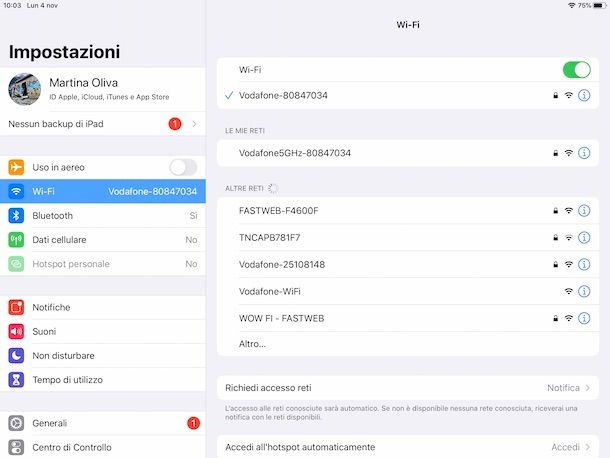Screen dimensions: 610x458
Task: Click the Centro di Controllo icon
Action: 16,447
